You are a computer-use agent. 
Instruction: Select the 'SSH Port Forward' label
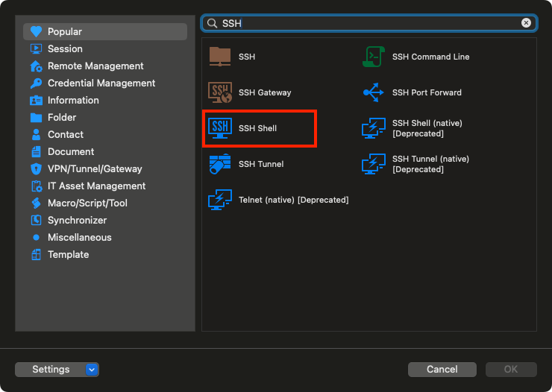427,93
